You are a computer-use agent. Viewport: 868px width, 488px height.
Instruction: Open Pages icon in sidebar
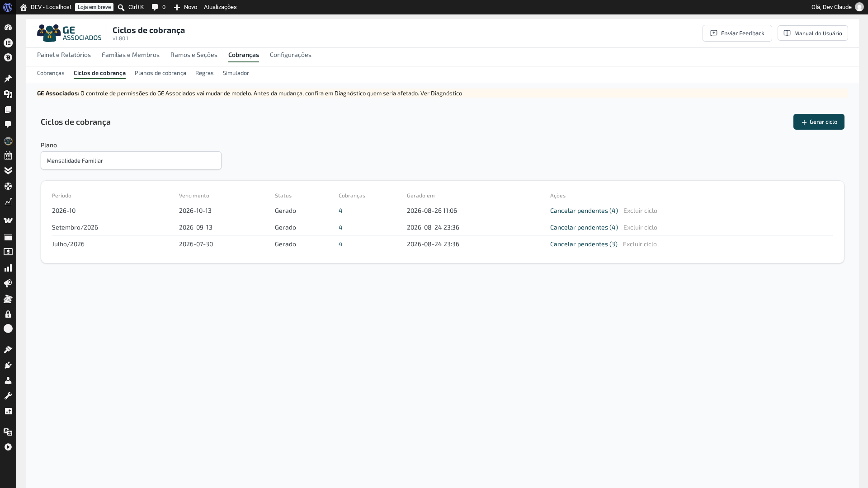[x=8, y=109]
